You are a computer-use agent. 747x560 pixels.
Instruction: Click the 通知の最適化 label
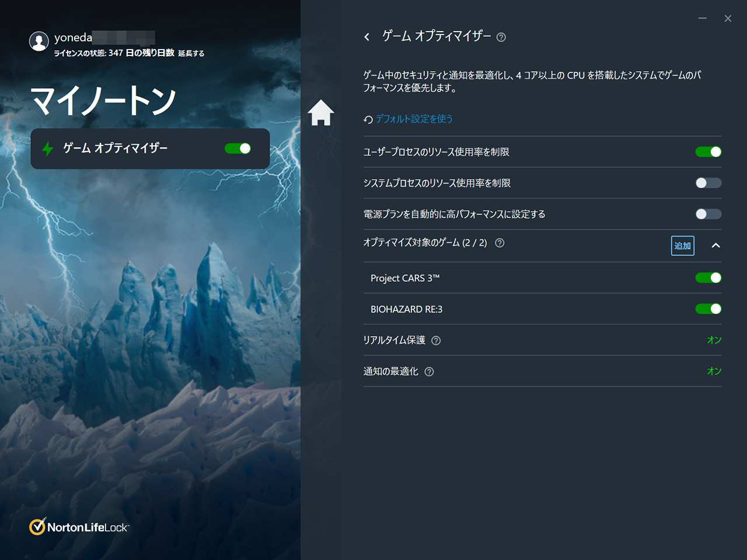click(391, 372)
